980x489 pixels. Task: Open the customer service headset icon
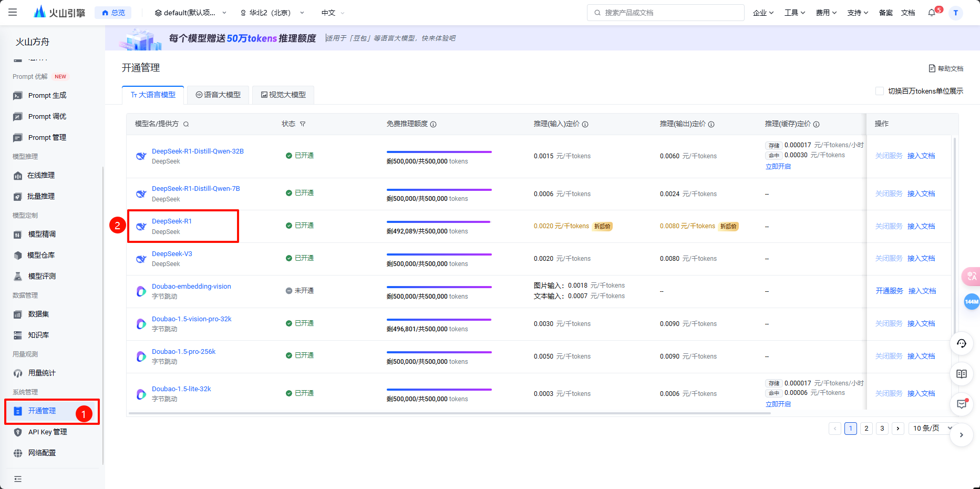[962, 343]
